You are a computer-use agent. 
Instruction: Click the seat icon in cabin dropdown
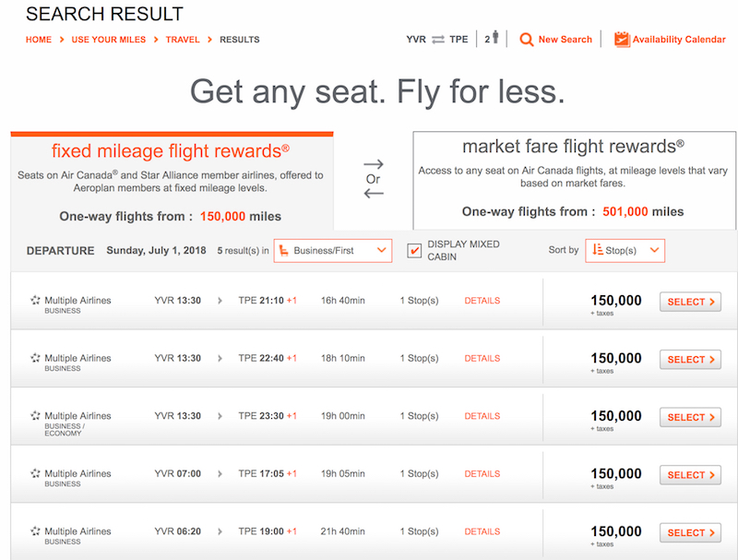[284, 250]
